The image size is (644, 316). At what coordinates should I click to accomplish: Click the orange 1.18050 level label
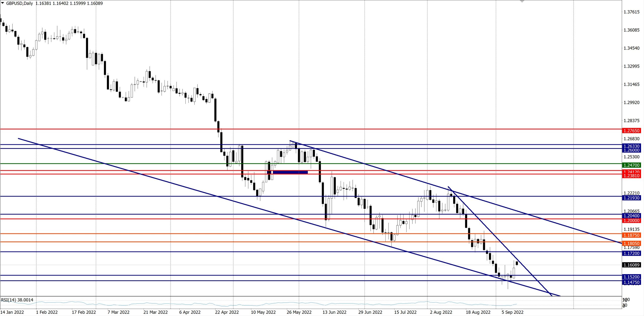pos(631,243)
